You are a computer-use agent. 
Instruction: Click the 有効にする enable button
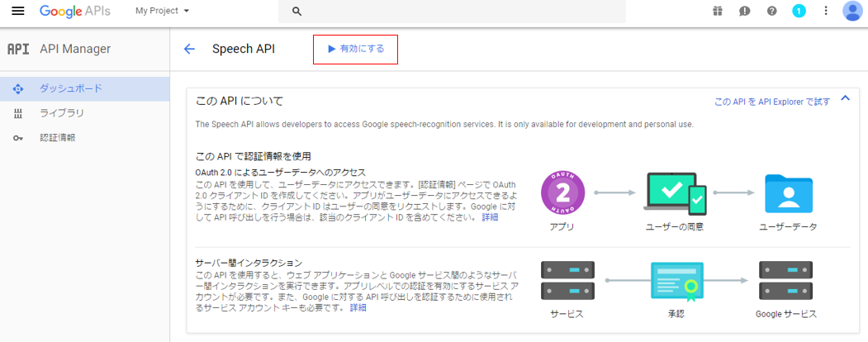click(x=355, y=49)
